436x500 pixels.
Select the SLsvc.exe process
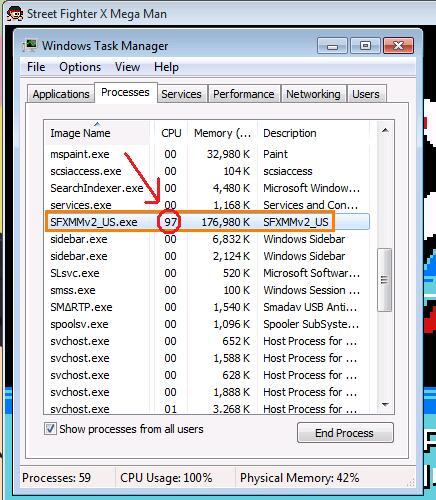[207, 273]
